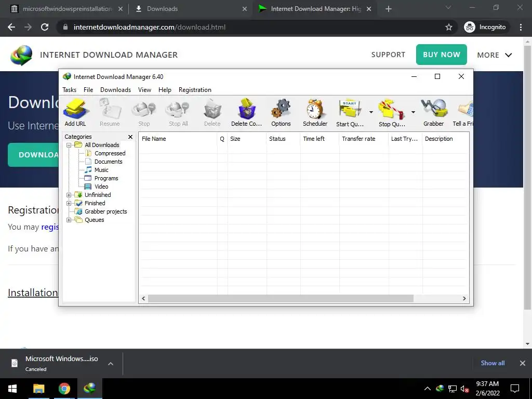Image resolution: width=532 pixels, height=399 pixels.
Task: Open Chrome three-dot menu
Action: point(521,27)
